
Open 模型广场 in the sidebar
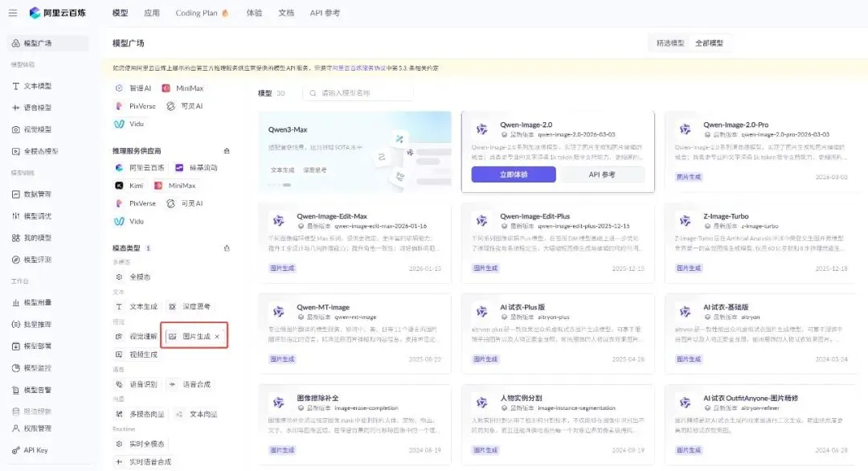coord(48,43)
